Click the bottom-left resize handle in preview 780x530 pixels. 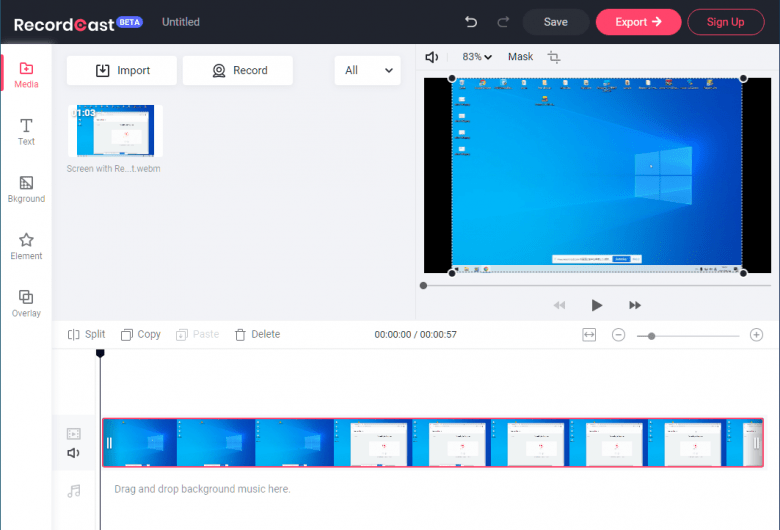[x=452, y=273]
